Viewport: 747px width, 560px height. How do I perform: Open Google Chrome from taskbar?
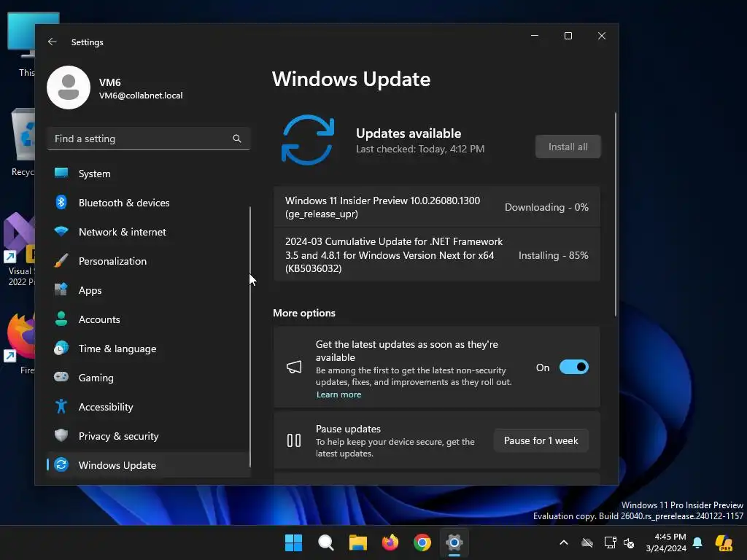(422, 542)
